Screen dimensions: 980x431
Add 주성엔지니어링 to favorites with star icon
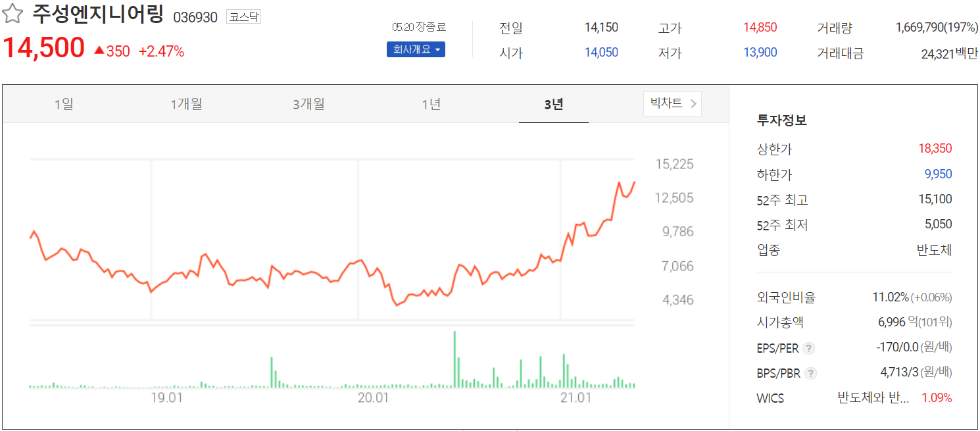click(x=13, y=14)
